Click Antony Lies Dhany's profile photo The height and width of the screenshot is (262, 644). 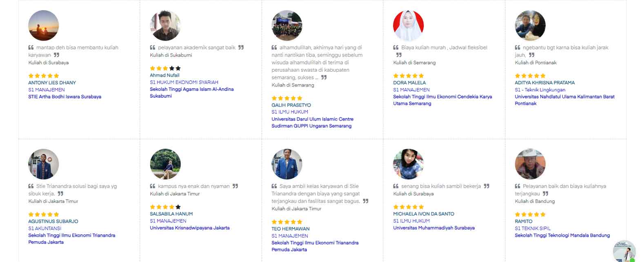coord(44,26)
